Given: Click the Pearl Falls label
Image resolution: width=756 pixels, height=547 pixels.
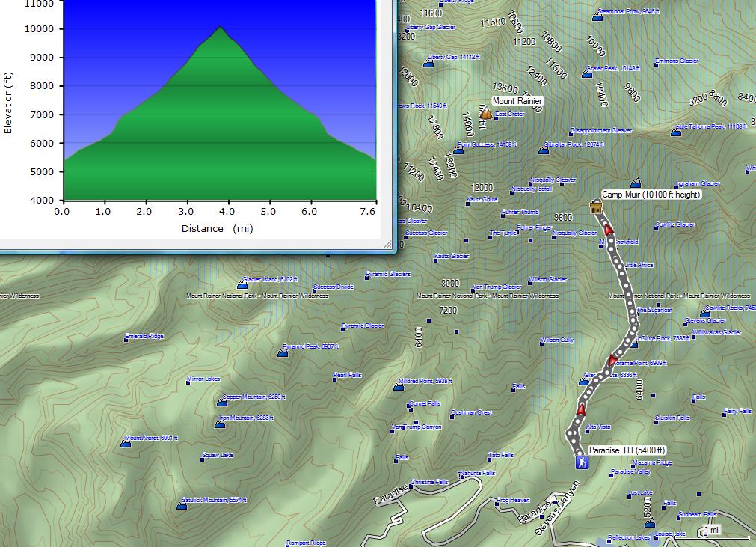Looking at the screenshot, I should [x=347, y=375].
